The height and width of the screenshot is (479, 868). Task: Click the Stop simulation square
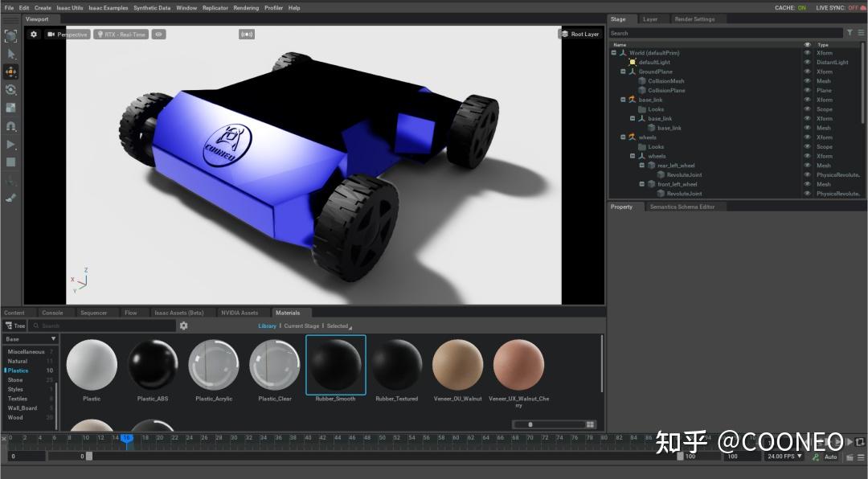pos(10,162)
